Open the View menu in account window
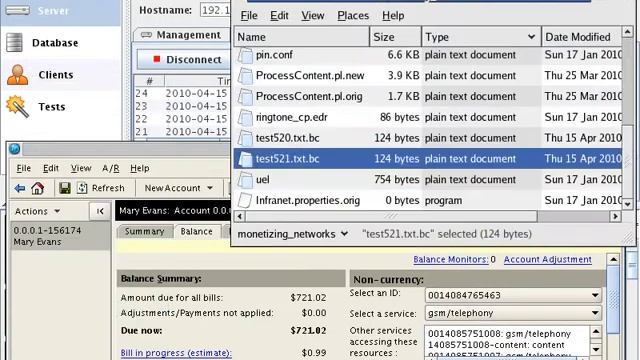Viewport: 640px width, 360px height. pyautogui.click(x=81, y=168)
